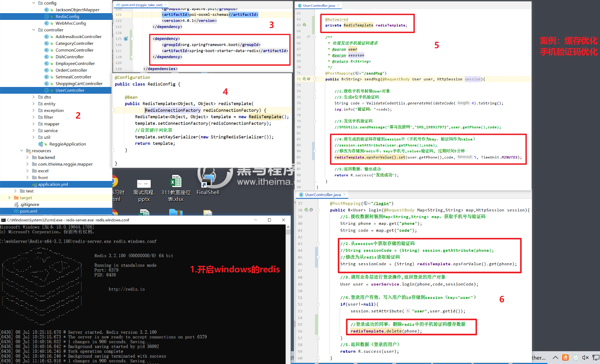Click the globe URL icon in @PostMapping /sendMsg
The image size is (600, 364).
point(358,73)
